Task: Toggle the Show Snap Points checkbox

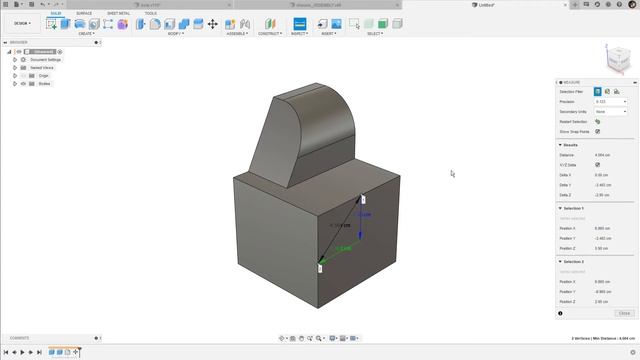Action: (x=598, y=131)
